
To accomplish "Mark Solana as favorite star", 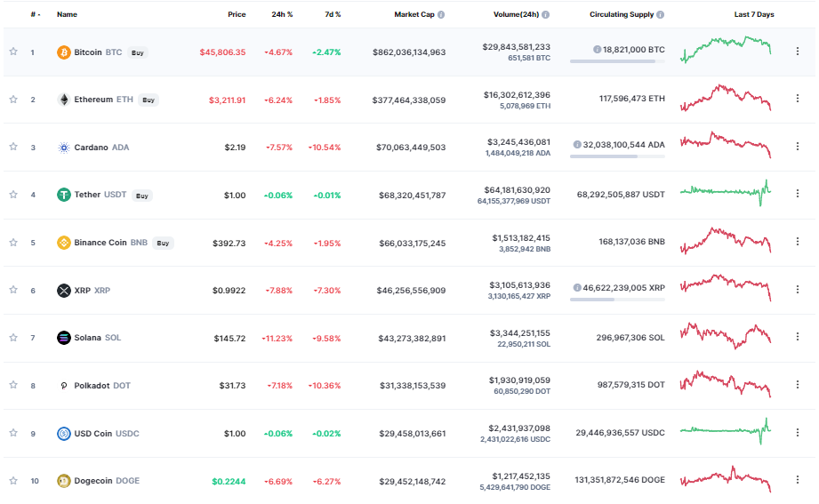I will (13, 338).
